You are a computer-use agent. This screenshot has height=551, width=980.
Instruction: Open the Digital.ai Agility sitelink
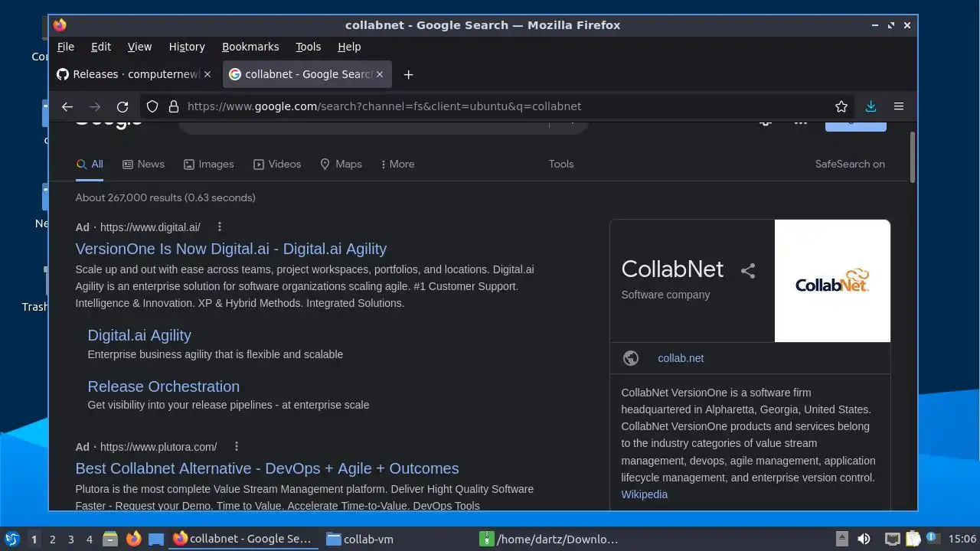click(139, 335)
